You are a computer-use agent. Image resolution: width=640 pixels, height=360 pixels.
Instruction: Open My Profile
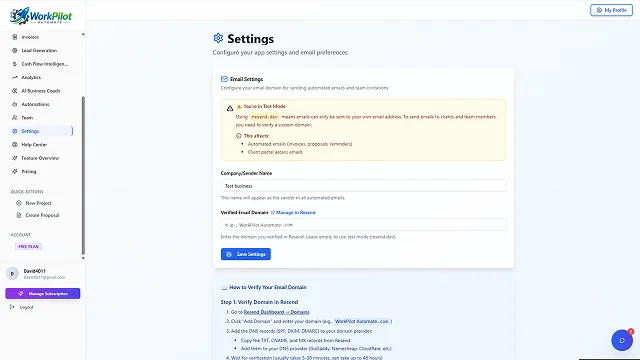[x=611, y=10]
